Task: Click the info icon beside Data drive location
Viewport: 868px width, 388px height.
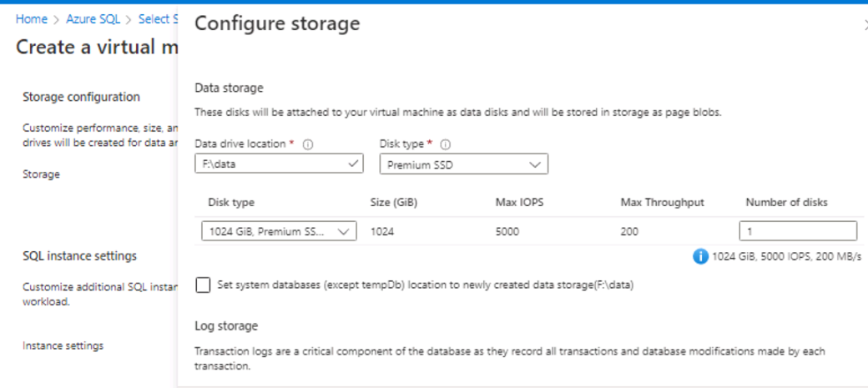Action: pyautogui.click(x=308, y=144)
